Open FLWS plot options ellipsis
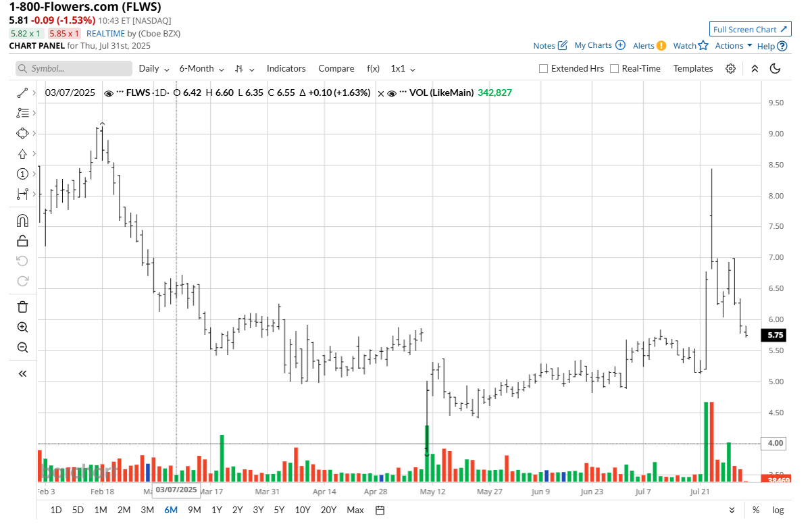 pos(120,93)
